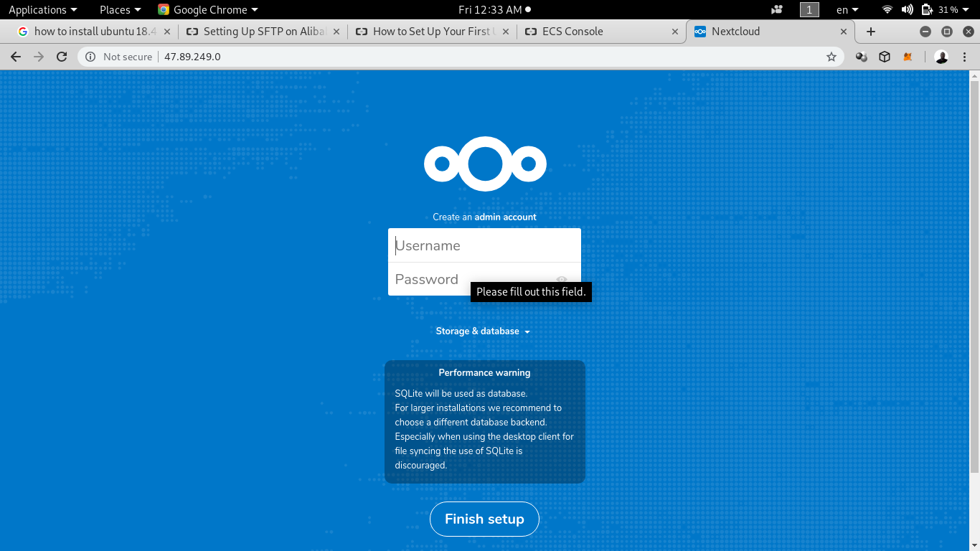Screen dimensions: 980x551
Task: Click 'SQLite will be used as database.' text
Action: coord(461,393)
